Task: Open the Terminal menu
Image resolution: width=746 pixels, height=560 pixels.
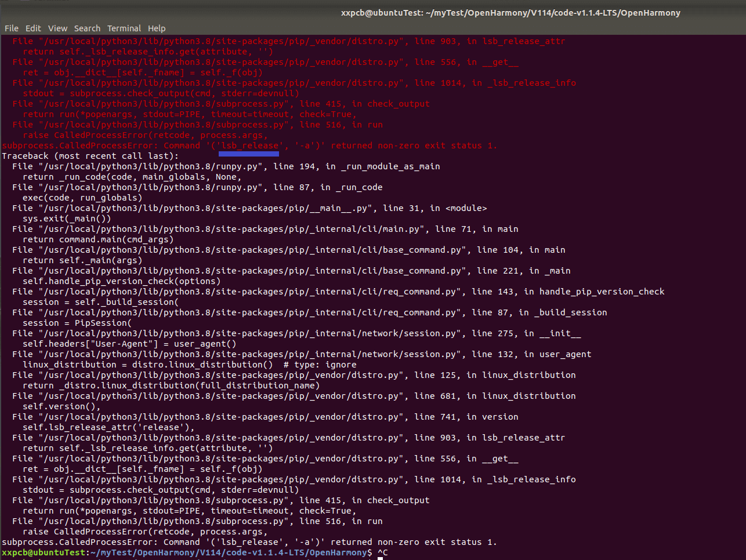Action: pos(124,28)
